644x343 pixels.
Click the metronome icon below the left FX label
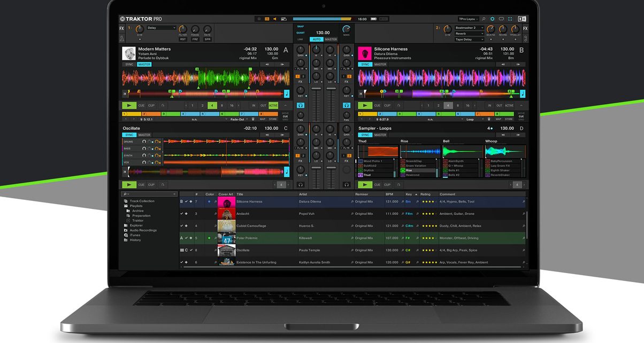[121, 38]
